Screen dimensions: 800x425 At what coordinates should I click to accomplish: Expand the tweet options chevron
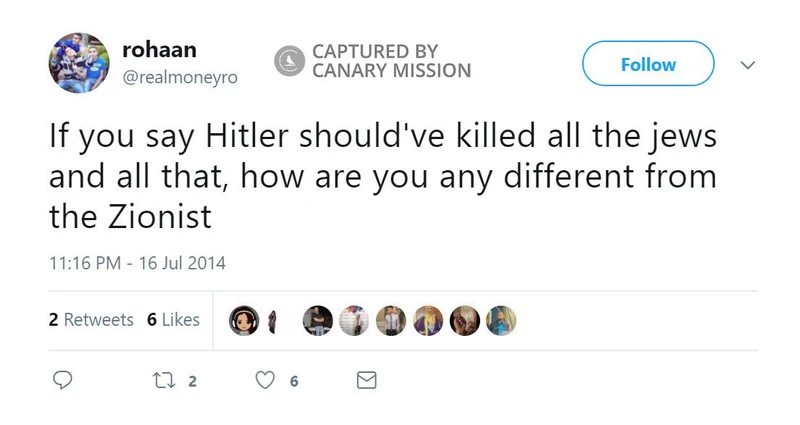(746, 64)
